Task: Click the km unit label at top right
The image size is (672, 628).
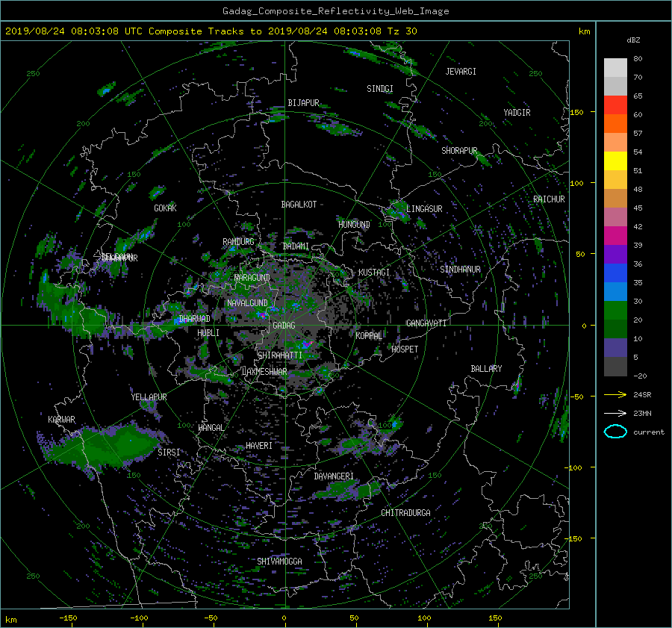Action: pos(584,31)
